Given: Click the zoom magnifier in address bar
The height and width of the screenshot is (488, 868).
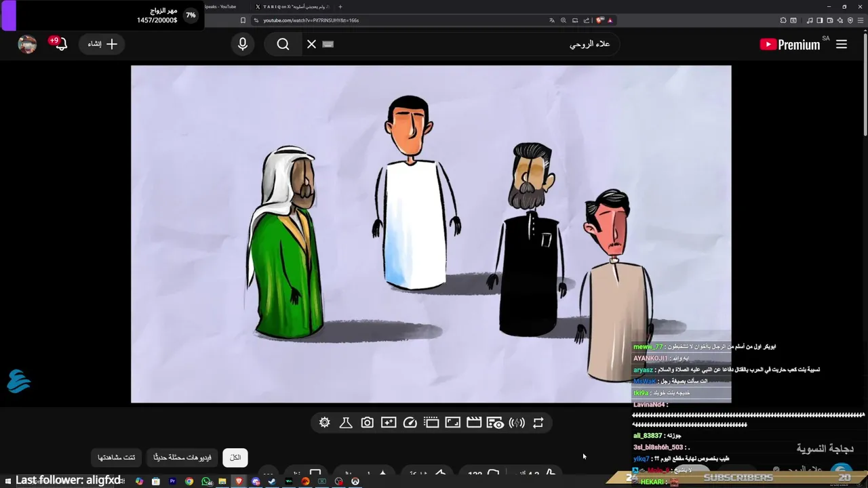Looking at the screenshot, I should [564, 20].
